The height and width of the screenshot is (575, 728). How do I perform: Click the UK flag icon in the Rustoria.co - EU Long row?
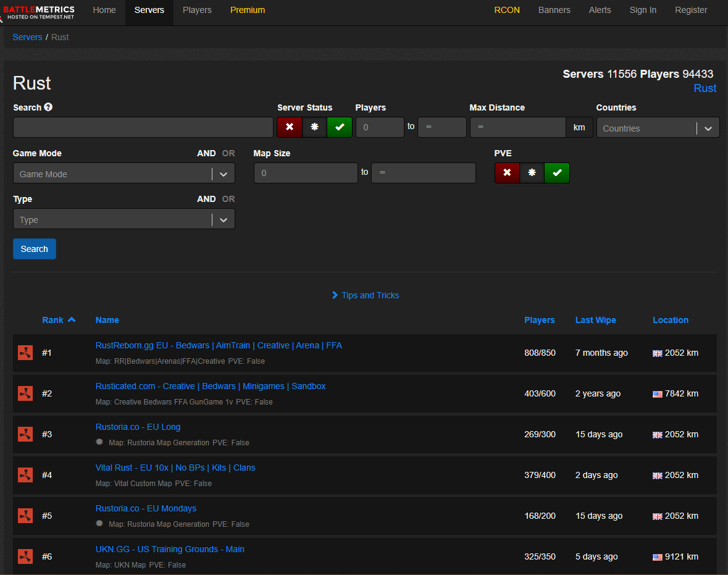658,435
